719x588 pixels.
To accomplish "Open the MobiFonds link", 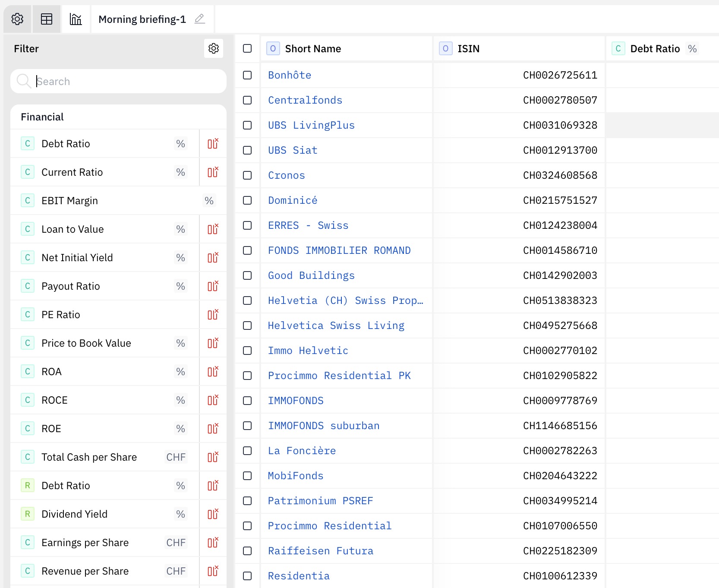I will (296, 476).
